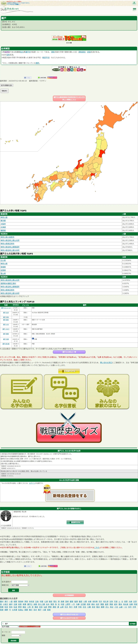Open the 桓武平氏 link in 由来解説
This screenshot has height=644, width=138.
tap(46, 58)
